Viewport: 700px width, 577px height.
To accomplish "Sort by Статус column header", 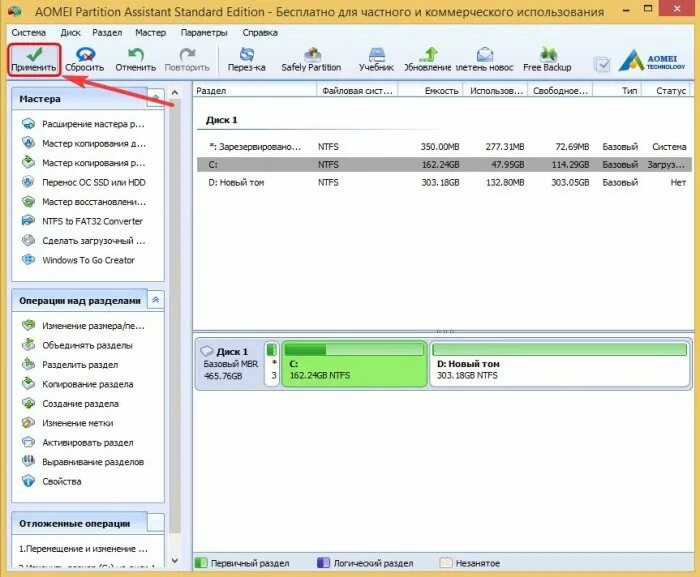I will pos(667,91).
